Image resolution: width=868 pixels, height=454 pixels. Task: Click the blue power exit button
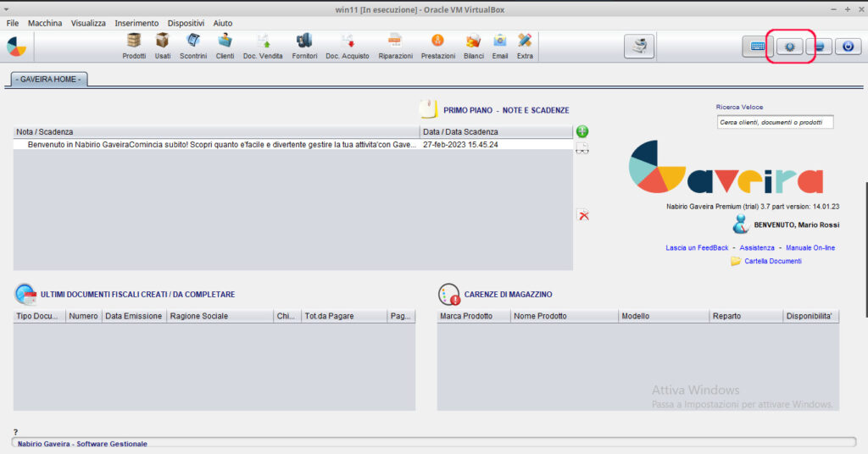pyautogui.click(x=848, y=47)
